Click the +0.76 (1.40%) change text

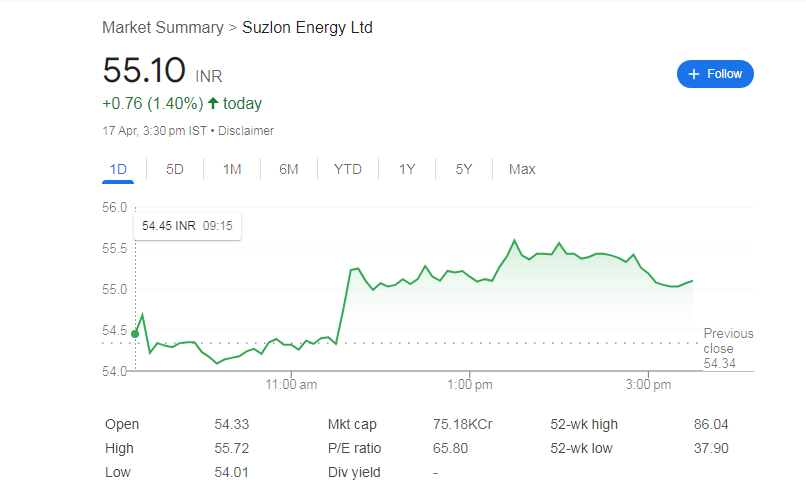[153, 103]
